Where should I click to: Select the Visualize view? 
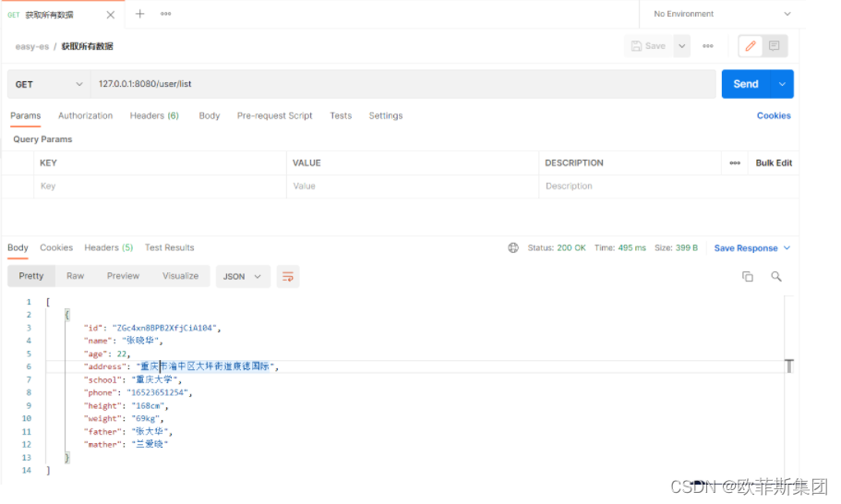coord(180,276)
